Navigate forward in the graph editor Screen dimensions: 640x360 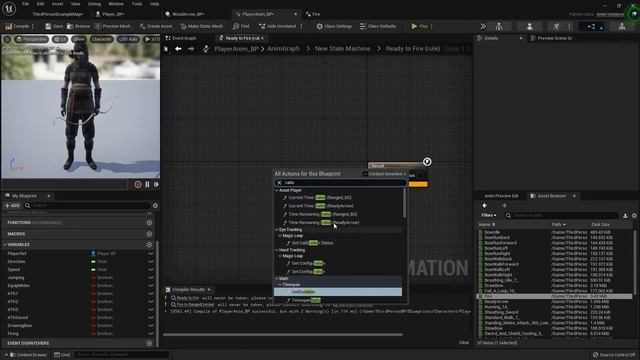click(x=191, y=49)
